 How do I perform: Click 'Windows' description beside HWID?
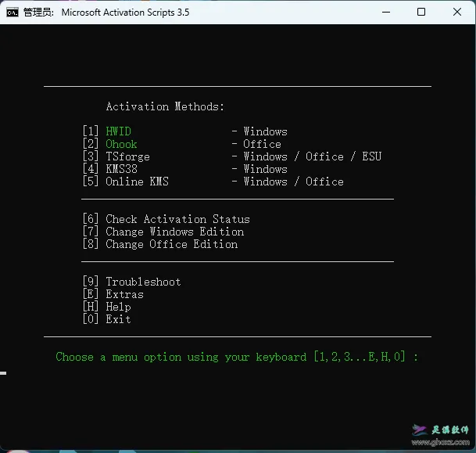(x=265, y=131)
